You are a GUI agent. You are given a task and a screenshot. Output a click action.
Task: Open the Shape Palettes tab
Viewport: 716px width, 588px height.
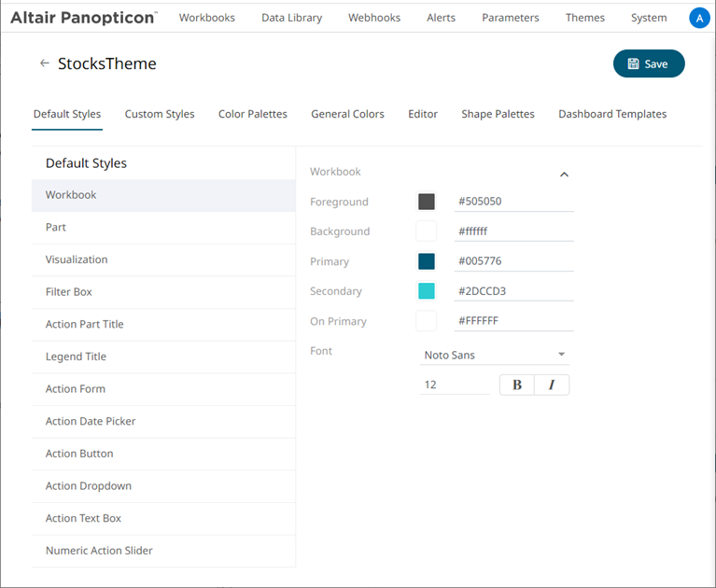[498, 114]
